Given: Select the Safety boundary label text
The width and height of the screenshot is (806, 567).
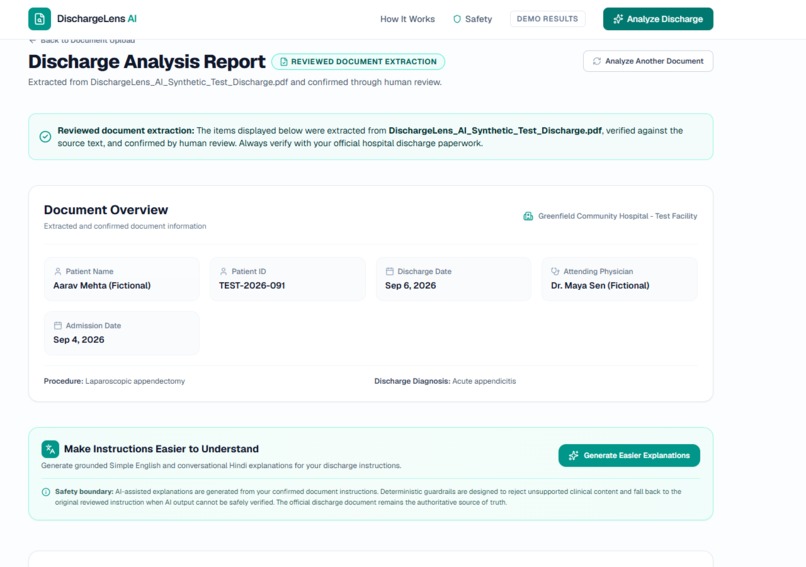Looking at the screenshot, I should pyautogui.click(x=84, y=492).
